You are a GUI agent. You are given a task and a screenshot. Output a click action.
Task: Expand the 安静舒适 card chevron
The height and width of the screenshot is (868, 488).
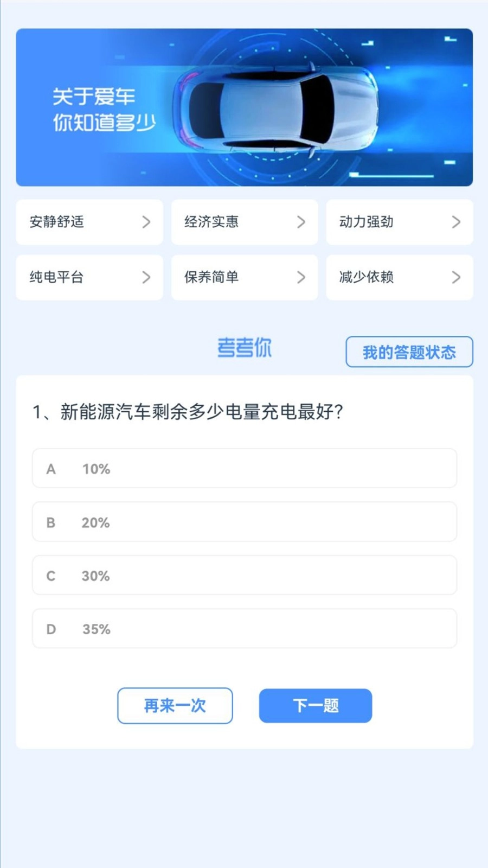pyautogui.click(x=146, y=222)
